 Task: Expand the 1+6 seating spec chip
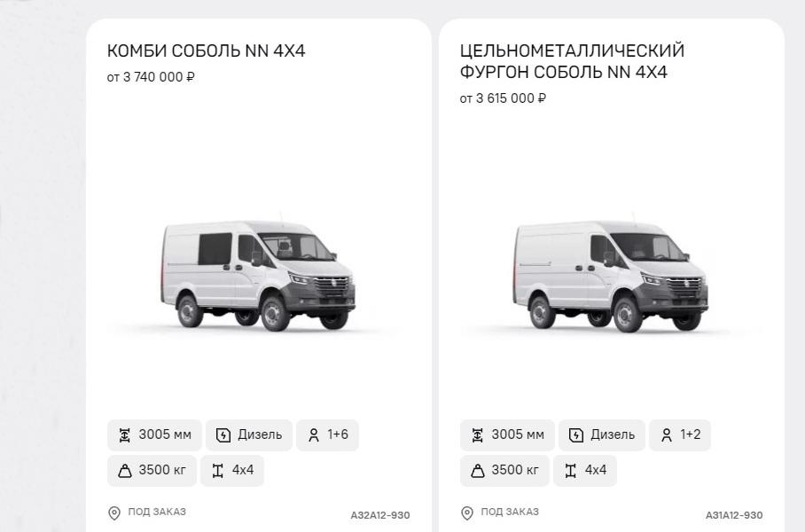click(x=327, y=434)
